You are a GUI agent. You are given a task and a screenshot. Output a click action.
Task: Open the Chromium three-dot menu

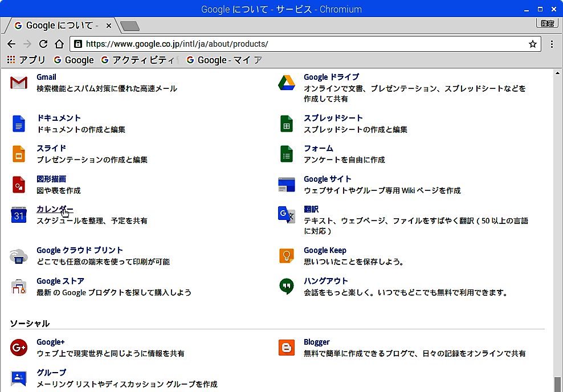(x=552, y=44)
